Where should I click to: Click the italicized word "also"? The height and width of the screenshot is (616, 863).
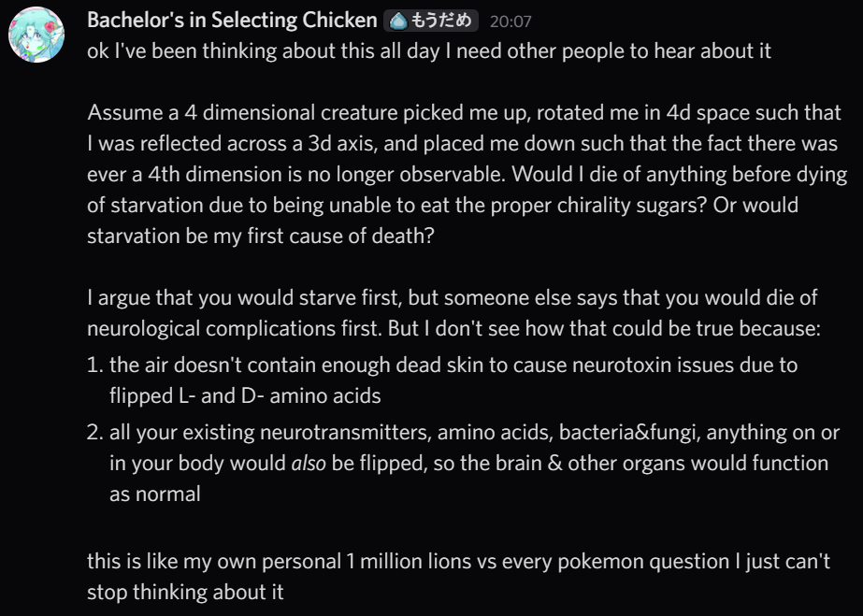(309, 463)
